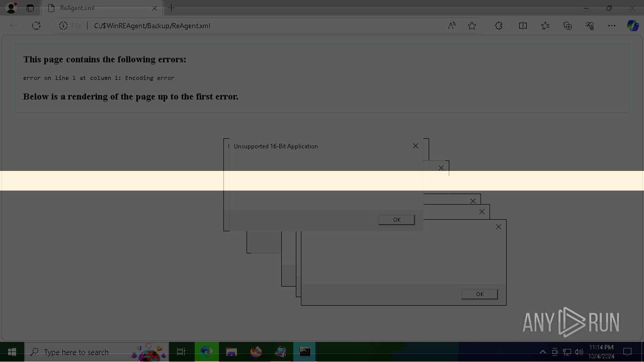Open the terminal window taskbar icon
Viewport: 644px width, 362px height.
click(305, 352)
